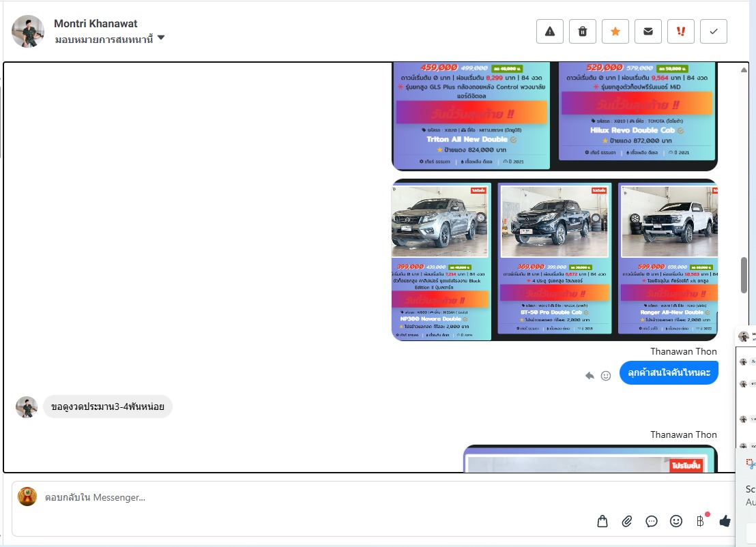Image resolution: width=756 pixels, height=547 pixels.
Task: Click the vertical chat scrollbar thumb
Action: pos(744,275)
